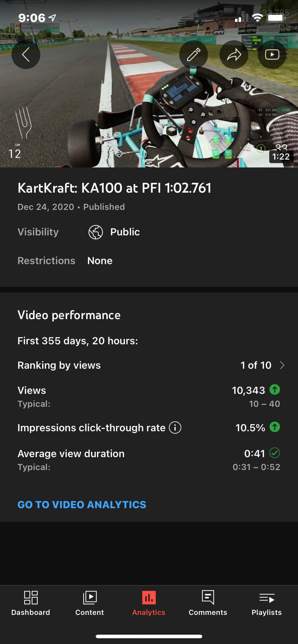The width and height of the screenshot is (298, 644).
Task: Open the pencil edit video icon
Action: 194,55
